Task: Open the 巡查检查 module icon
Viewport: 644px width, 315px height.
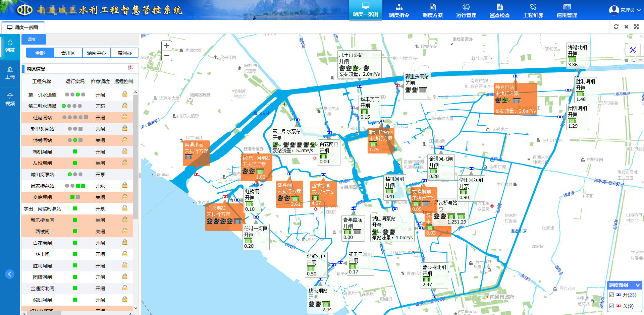Action: point(499,7)
